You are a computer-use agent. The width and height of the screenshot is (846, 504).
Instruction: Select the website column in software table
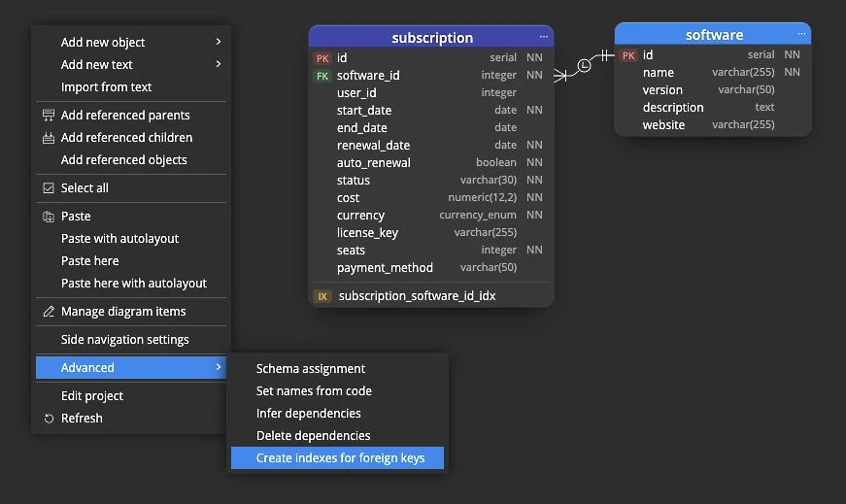pos(713,124)
